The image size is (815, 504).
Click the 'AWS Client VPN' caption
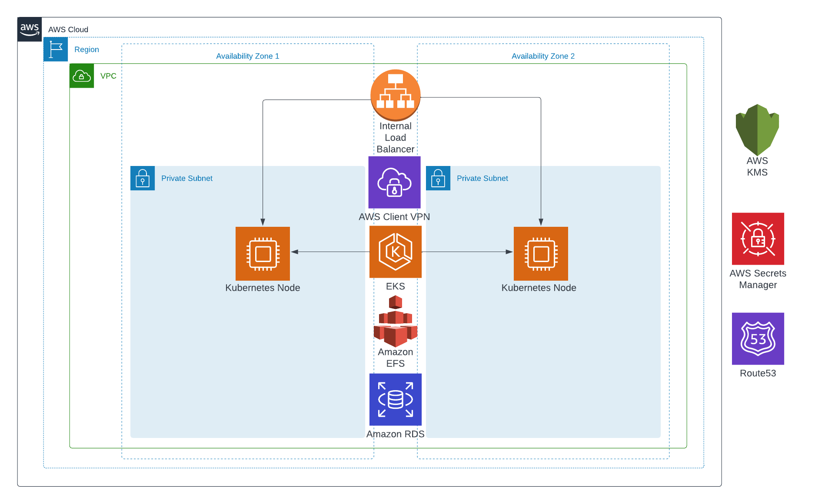pos(395,217)
